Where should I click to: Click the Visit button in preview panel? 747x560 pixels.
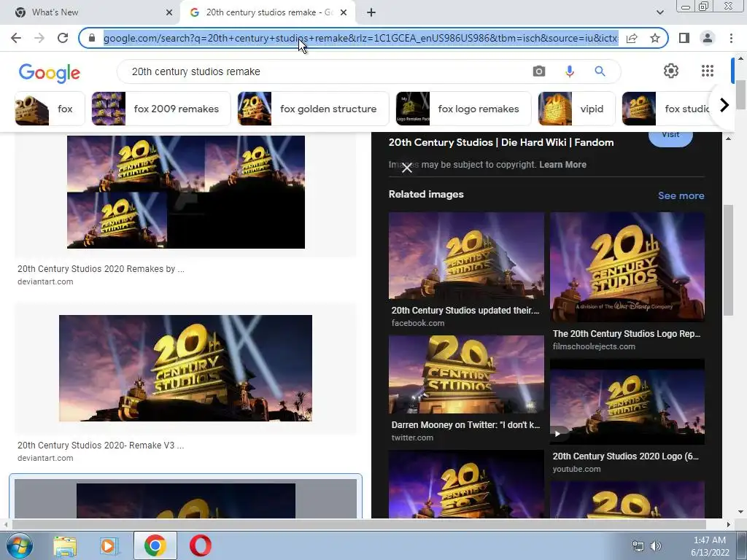(x=670, y=136)
